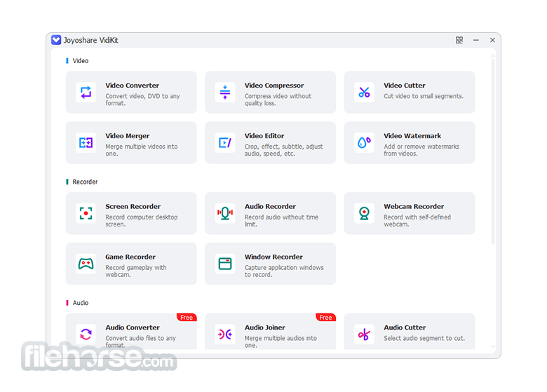547x392 pixels.
Task: Click the Recorder section heading
Action: [x=85, y=182]
